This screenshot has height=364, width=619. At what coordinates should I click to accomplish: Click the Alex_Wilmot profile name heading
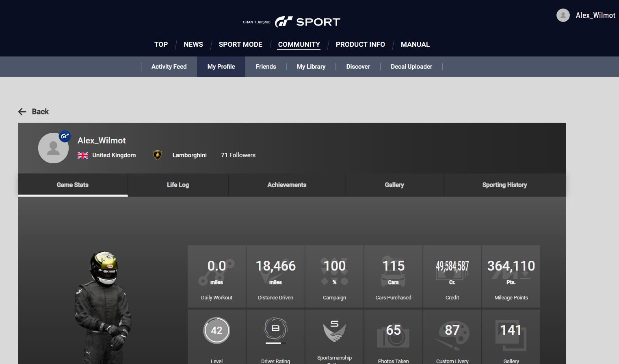point(102,141)
